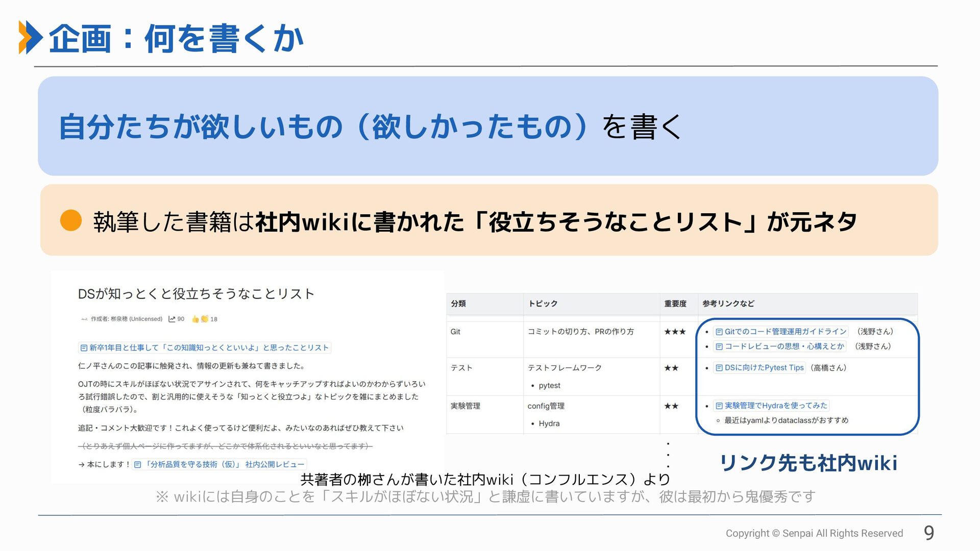This screenshot has width=980, height=551.
Task: Open 実験管理でHydraを使ってみた link
Action: [x=775, y=406]
